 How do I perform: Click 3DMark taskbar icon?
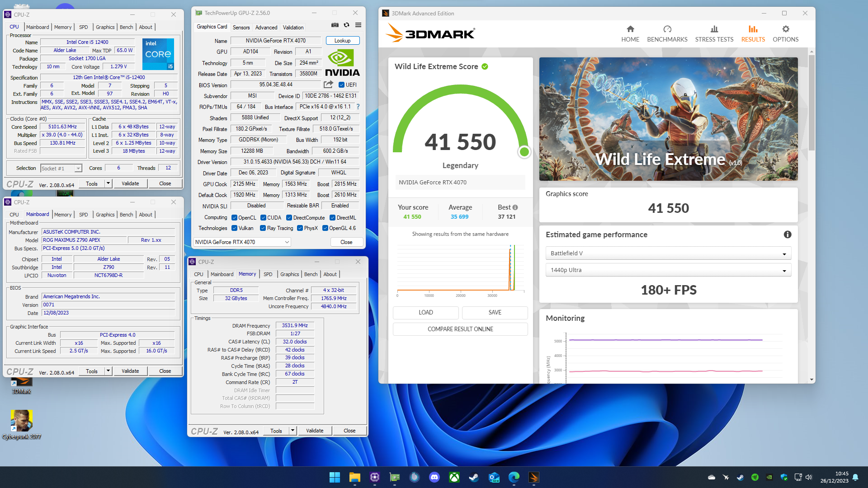pos(534,477)
